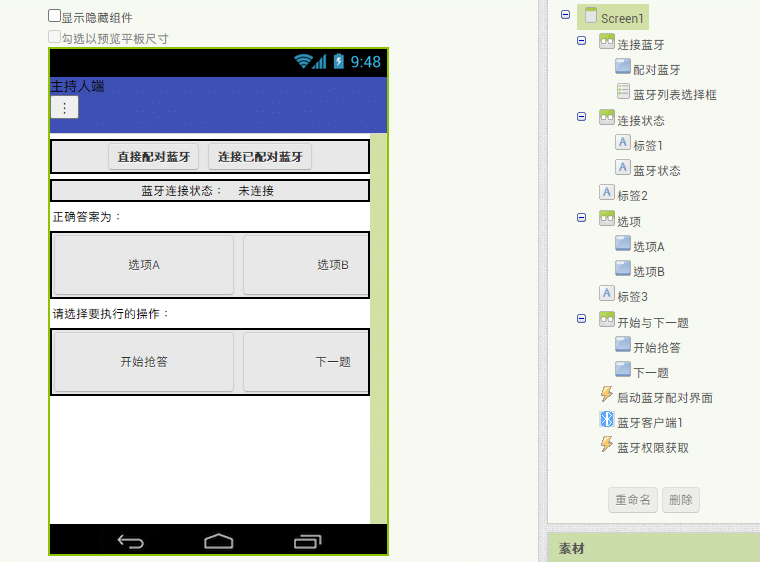Select the 启动蓝牙配对界面 lightning icon

606,396
